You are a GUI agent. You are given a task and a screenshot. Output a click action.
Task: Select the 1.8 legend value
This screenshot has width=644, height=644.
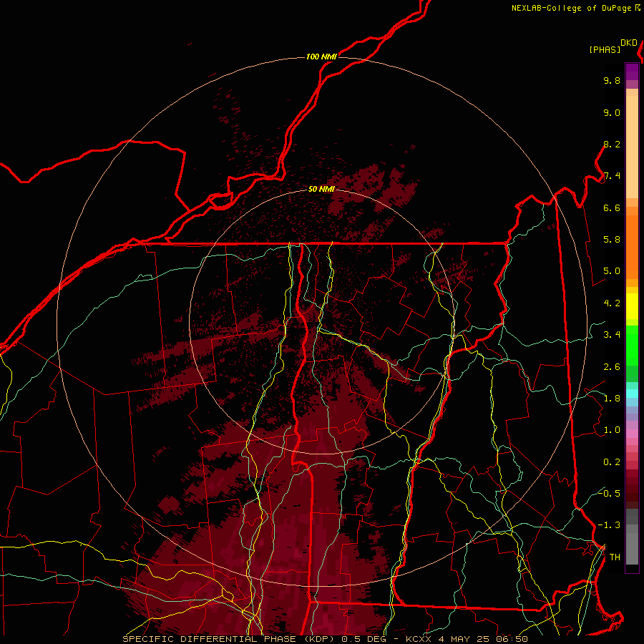[x=612, y=399]
